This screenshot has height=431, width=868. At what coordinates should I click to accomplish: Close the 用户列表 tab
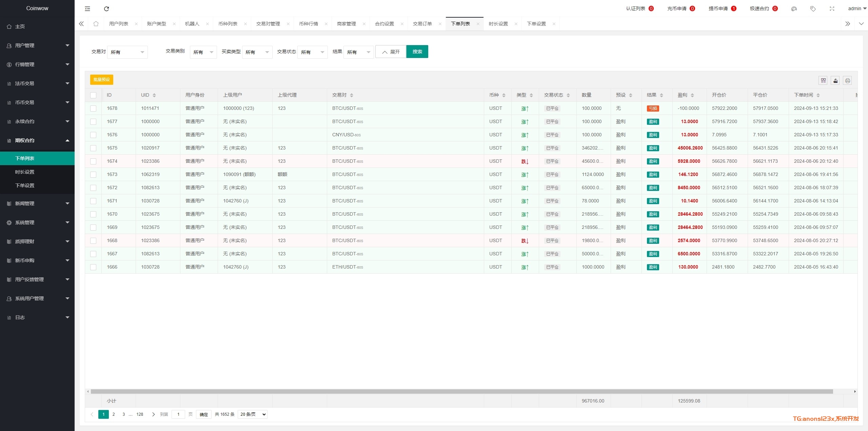[136, 24]
